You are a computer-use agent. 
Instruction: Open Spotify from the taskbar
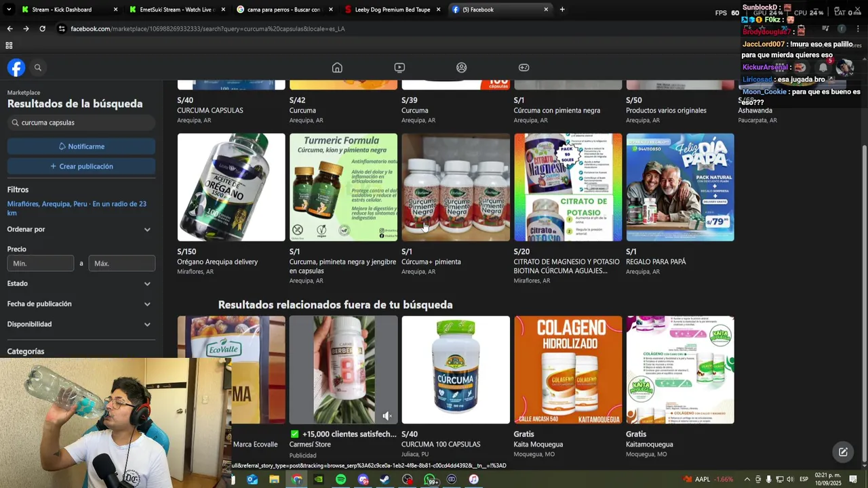tap(340, 479)
